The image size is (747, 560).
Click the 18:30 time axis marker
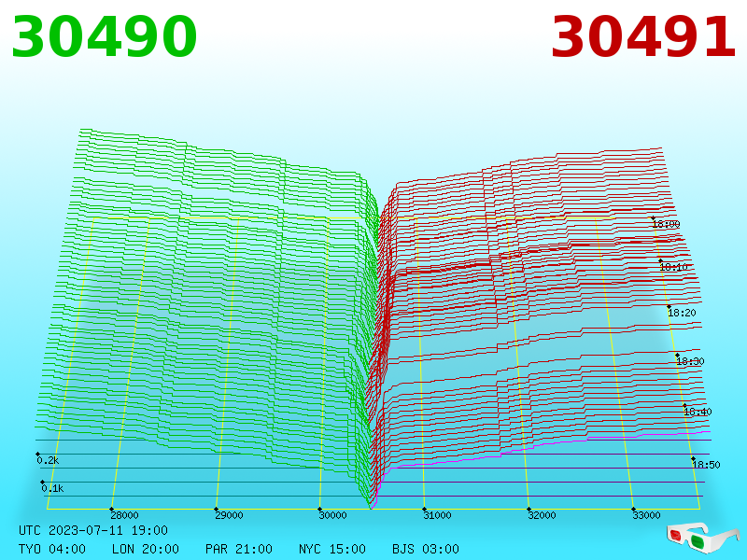pyautogui.click(x=690, y=361)
